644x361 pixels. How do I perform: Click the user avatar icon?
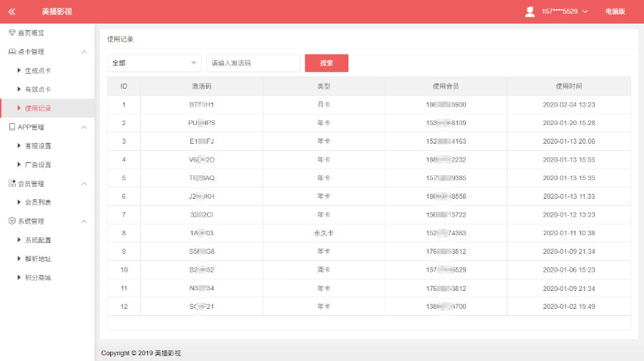pos(530,11)
